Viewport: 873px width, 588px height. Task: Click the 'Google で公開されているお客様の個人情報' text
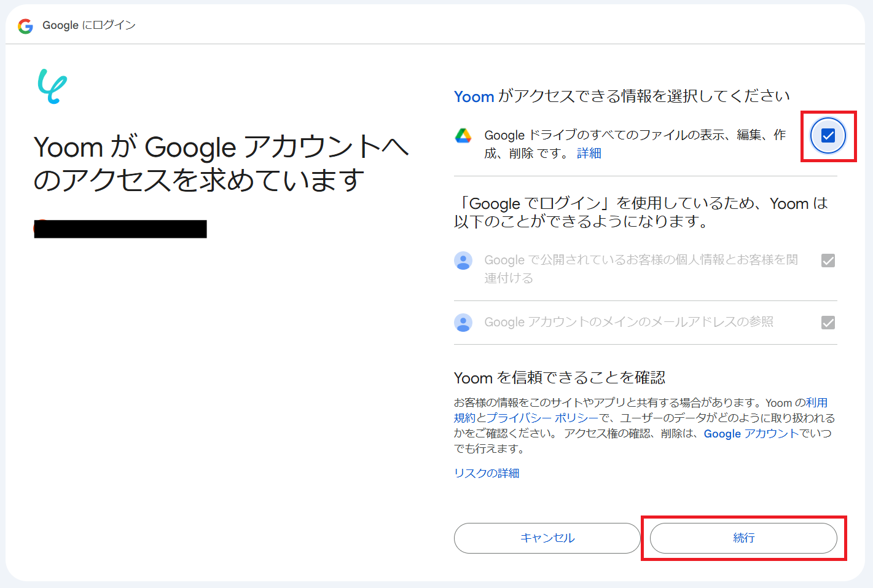coord(641,269)
